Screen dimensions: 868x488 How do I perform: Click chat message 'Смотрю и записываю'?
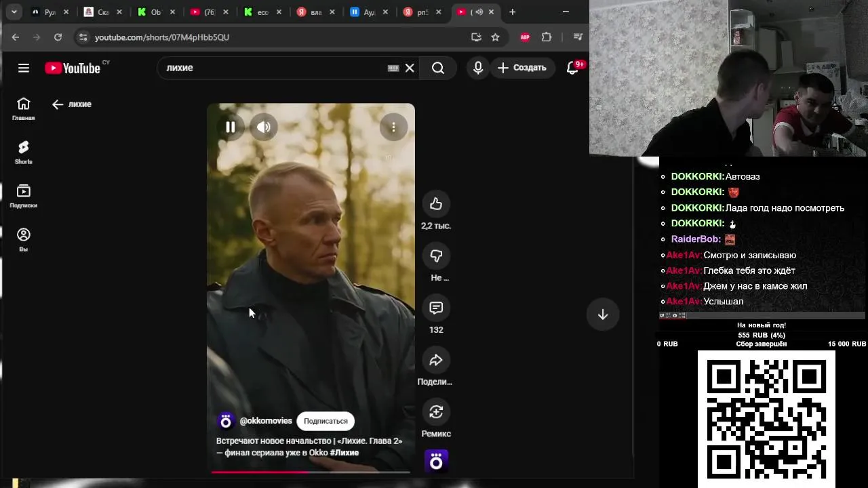tap(749, 256)
